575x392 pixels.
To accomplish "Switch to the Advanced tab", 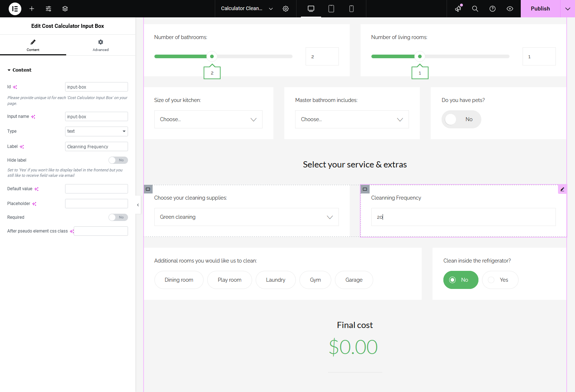I will 101,45.
